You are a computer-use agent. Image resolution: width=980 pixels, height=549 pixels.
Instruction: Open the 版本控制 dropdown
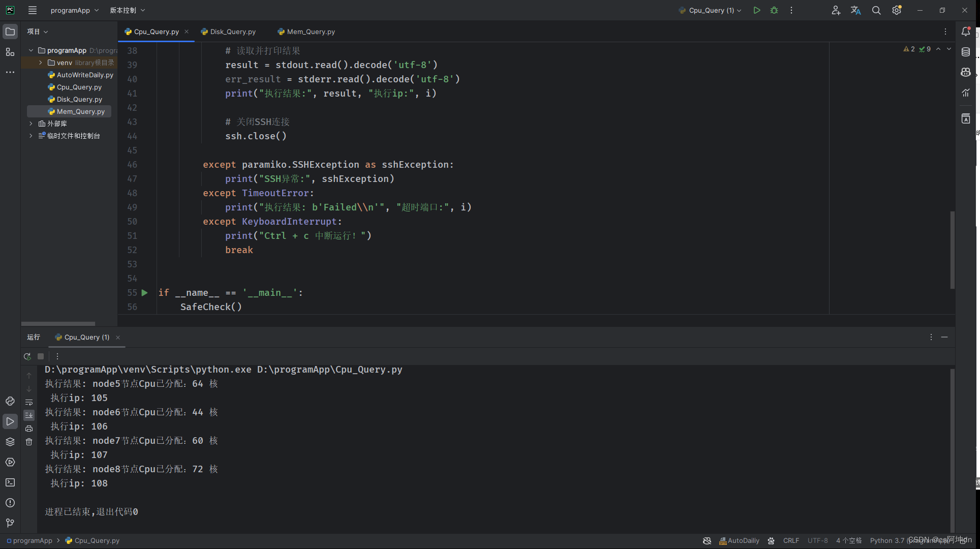pyautogui.click(x=128, y=10)
